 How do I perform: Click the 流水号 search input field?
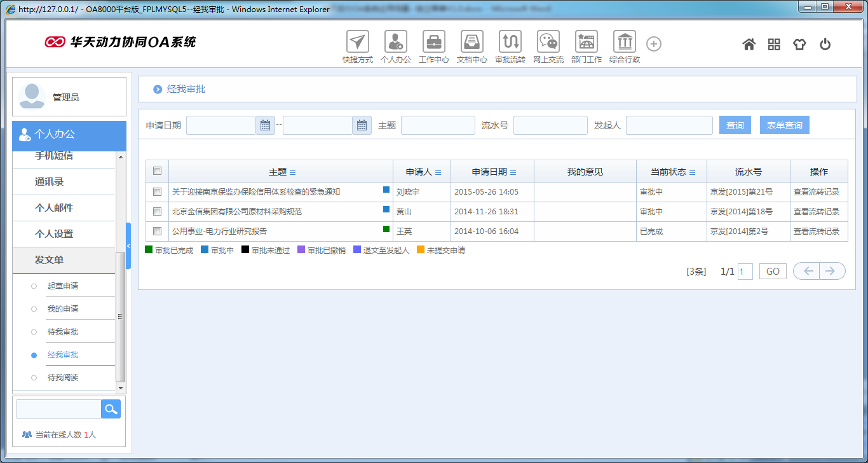550,125
